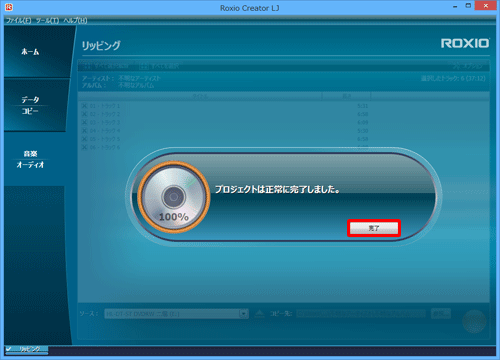The image size is (500, 360).
Task: Toggle checkbox for track 03
Action: [x=84, y=122]
